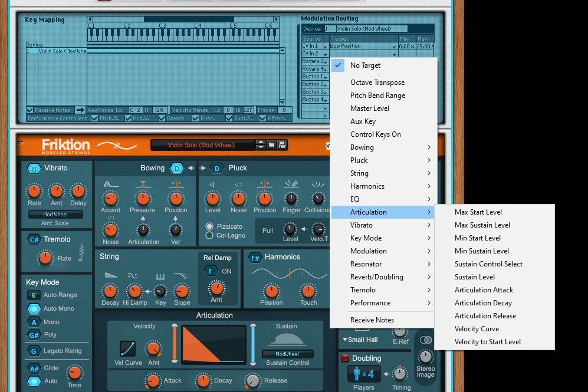
Task: Click the Stereo Image knob
Action: click(425, 357)
